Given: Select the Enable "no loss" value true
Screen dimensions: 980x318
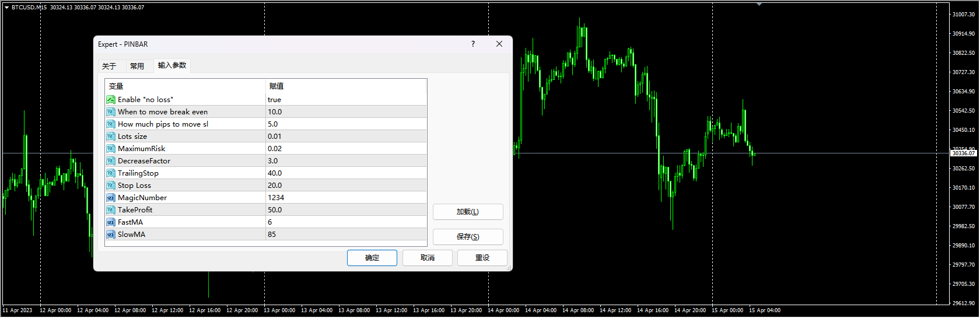Looking at the screenshot, I should pyautogui.click(x=275, y=100).
